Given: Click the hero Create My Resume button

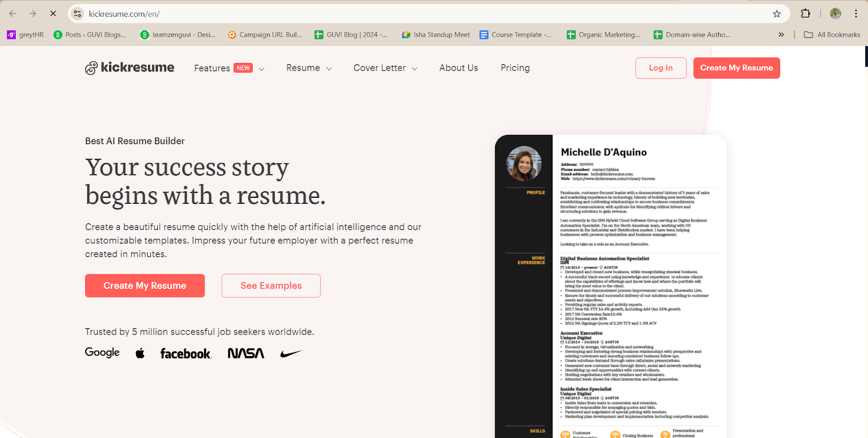Looking at the screenshot, I should [145, 286].
